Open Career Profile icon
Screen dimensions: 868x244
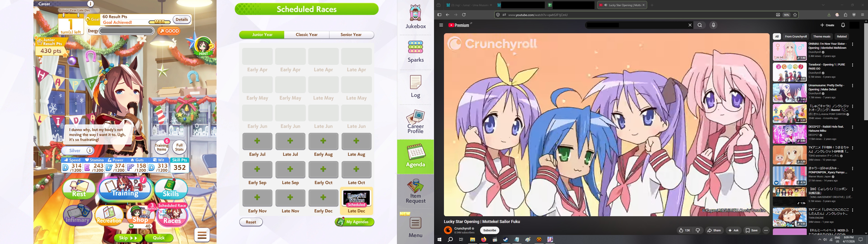point(415,121)
